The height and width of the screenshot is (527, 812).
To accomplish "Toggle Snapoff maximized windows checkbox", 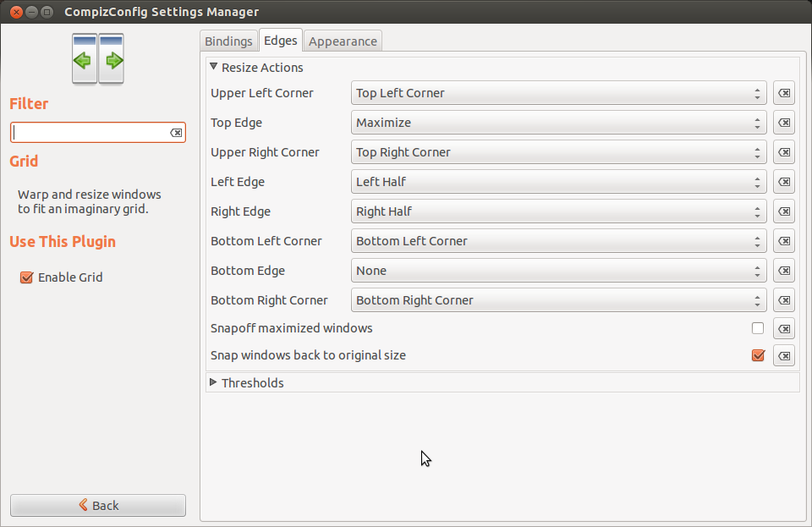I will (758, 328).
